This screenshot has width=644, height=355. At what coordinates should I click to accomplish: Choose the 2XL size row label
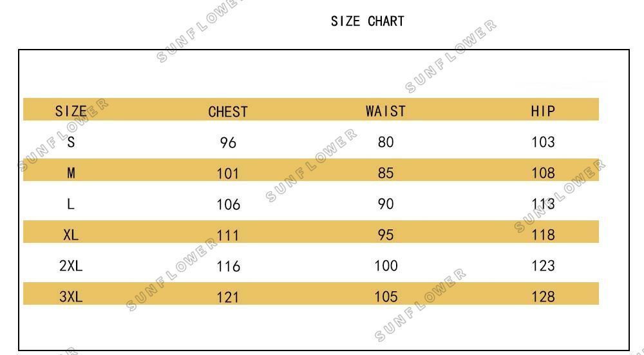tap(71, 265)
